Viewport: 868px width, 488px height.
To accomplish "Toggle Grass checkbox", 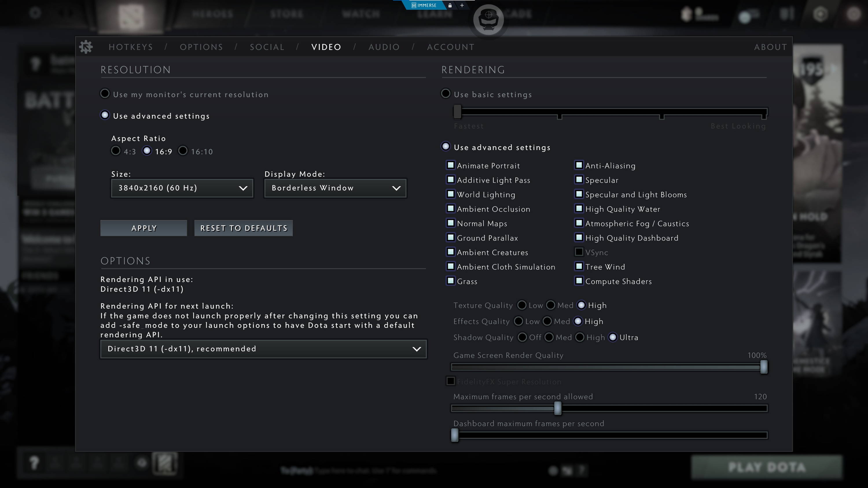I will tap(450, 281).
